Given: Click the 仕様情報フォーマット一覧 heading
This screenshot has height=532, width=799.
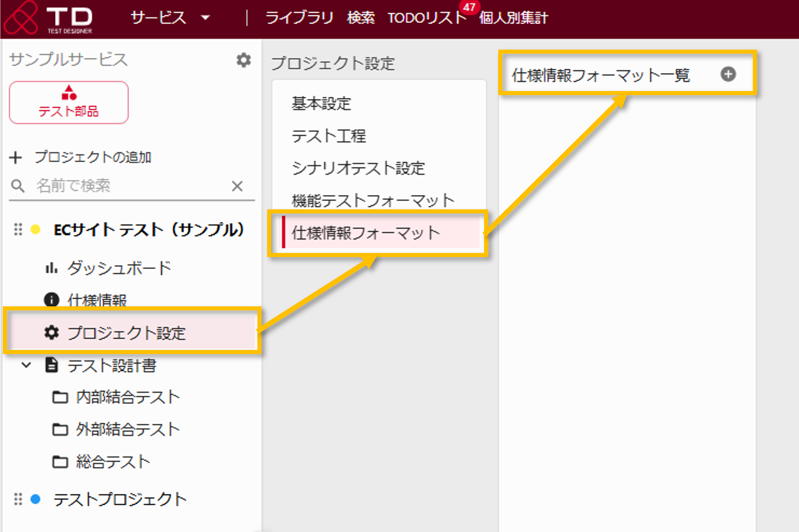Looking at the screenshot, I should tap(601, 75).
